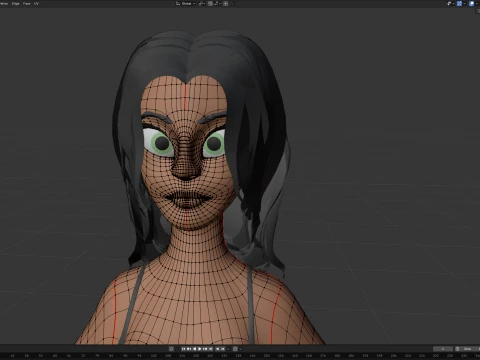
Task: Toggle the proportional editing button
Action: [x=226, y=4]
